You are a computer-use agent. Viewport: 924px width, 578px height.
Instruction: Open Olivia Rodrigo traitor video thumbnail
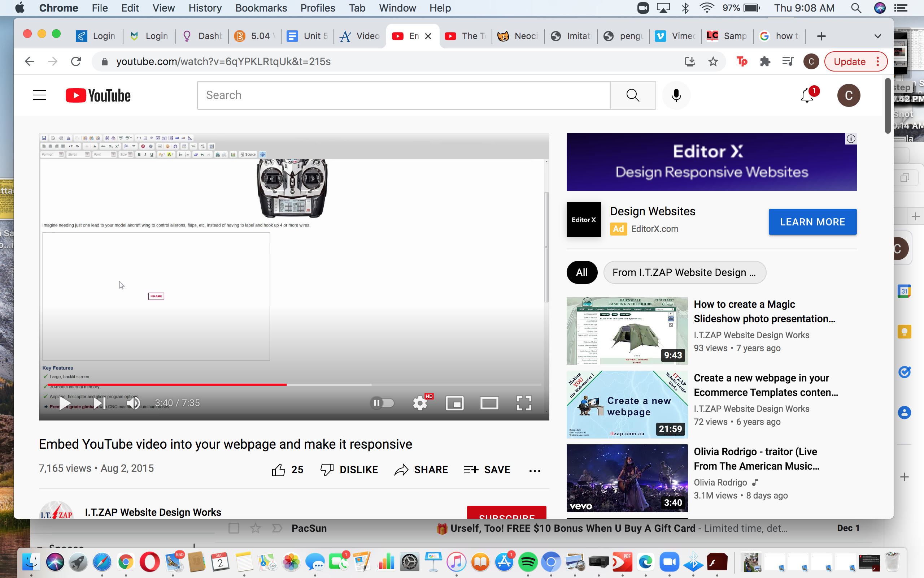click(627, 478)
